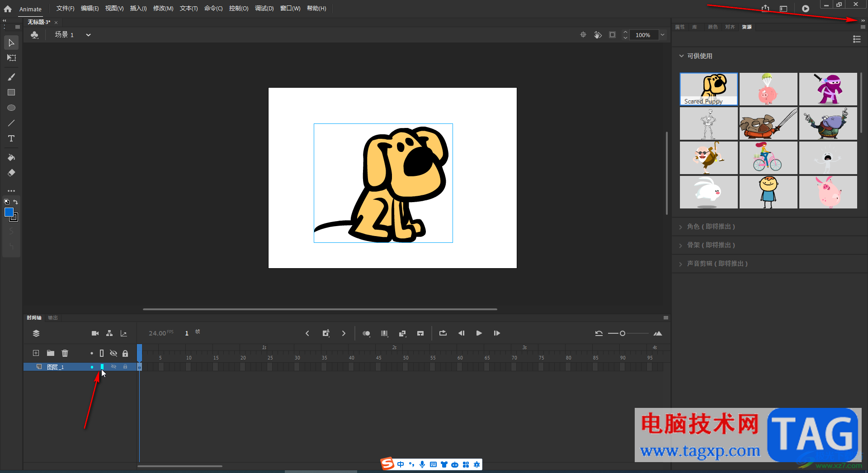Toggle lock all layers padlock icon
Image resolution: width=868 pixels, height=473 pixels.
click(x=125, y=353)
